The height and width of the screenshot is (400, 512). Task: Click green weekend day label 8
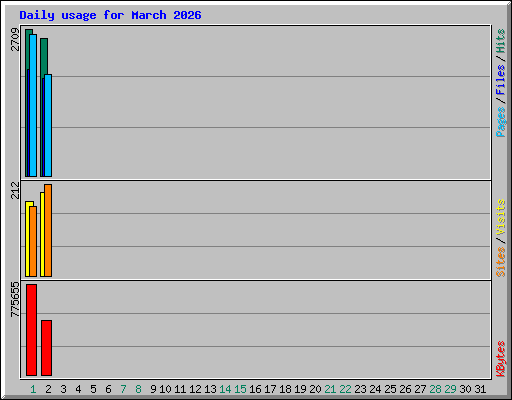tap(138, 389)
